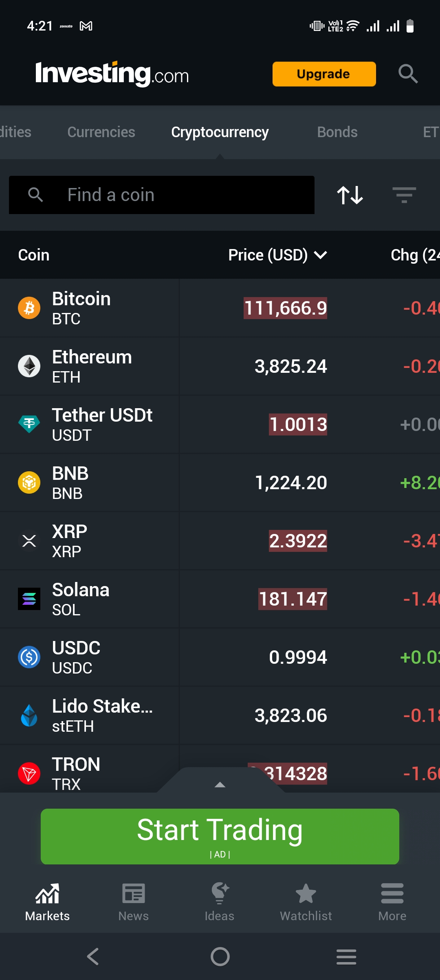Screen dimensions: 440x980
Task: Focus the Find a coin field
Action: [171, 195]
